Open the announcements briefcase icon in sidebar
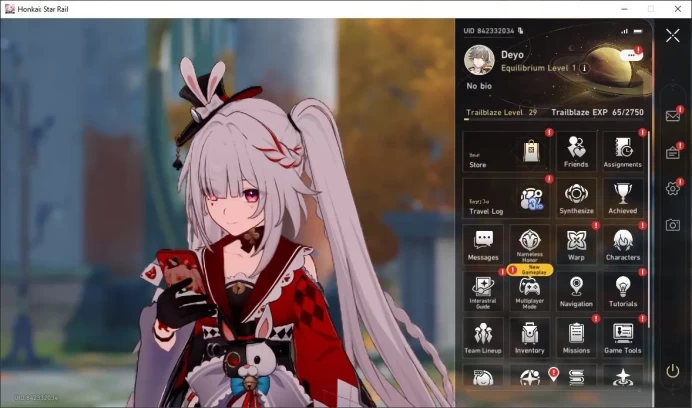Image resolution: width=692 pixels, height=408 pixels. (673, 153)
